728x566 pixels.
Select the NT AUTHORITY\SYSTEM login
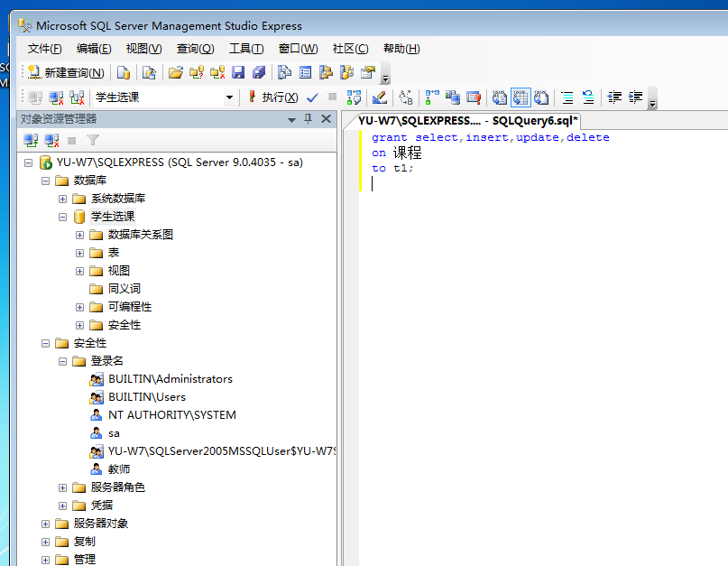(171, 415)
